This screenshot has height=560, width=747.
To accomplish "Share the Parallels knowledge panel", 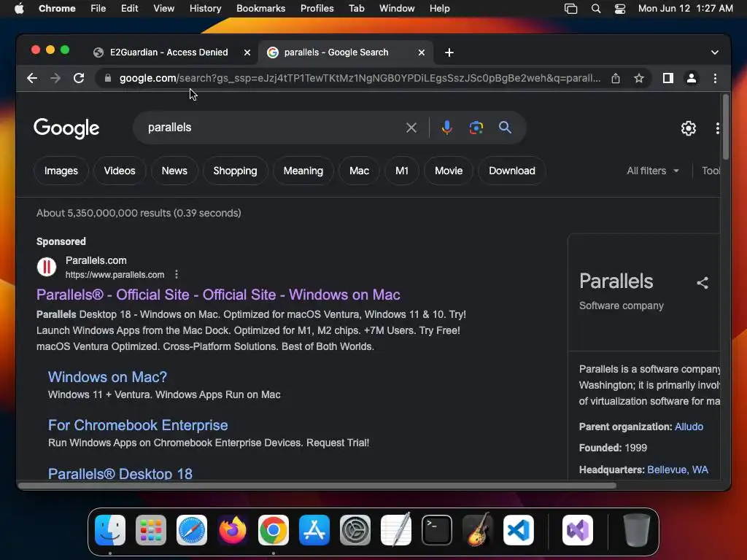I will pyautogui.click(x=703, y=283).
